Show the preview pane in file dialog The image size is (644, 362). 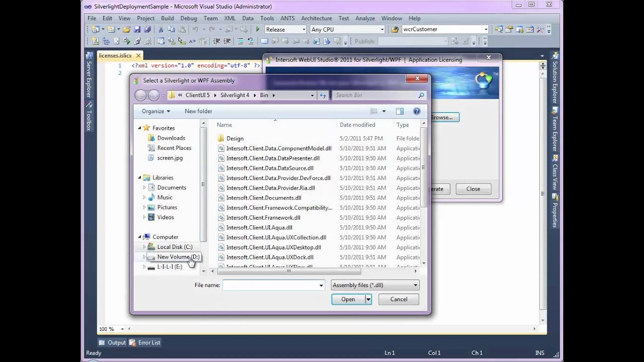[x=399, y=111]
